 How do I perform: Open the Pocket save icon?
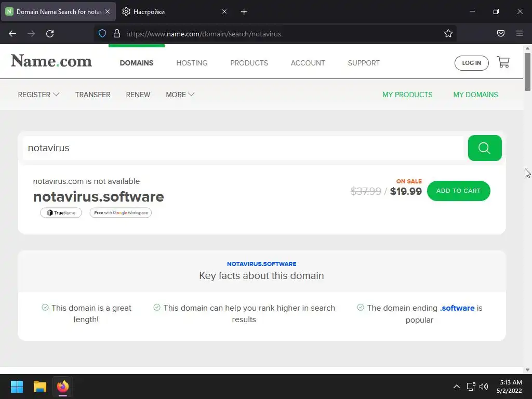[501, 33]
